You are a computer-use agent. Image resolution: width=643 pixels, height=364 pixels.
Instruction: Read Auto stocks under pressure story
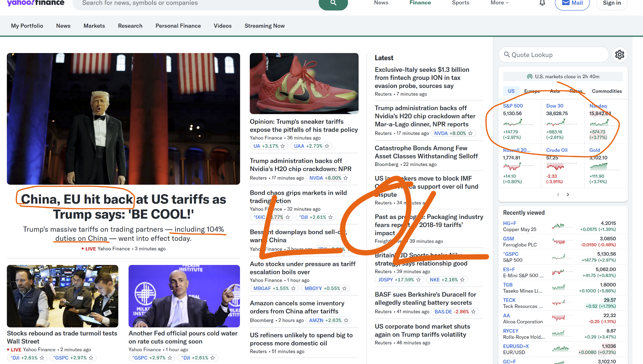pyautogui.click(x=303, y=268)
